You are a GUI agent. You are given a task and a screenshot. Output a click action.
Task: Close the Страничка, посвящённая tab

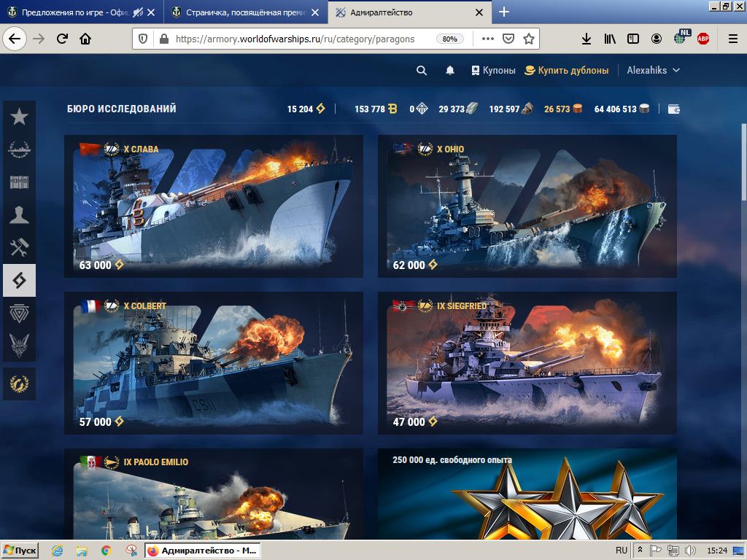315,12
